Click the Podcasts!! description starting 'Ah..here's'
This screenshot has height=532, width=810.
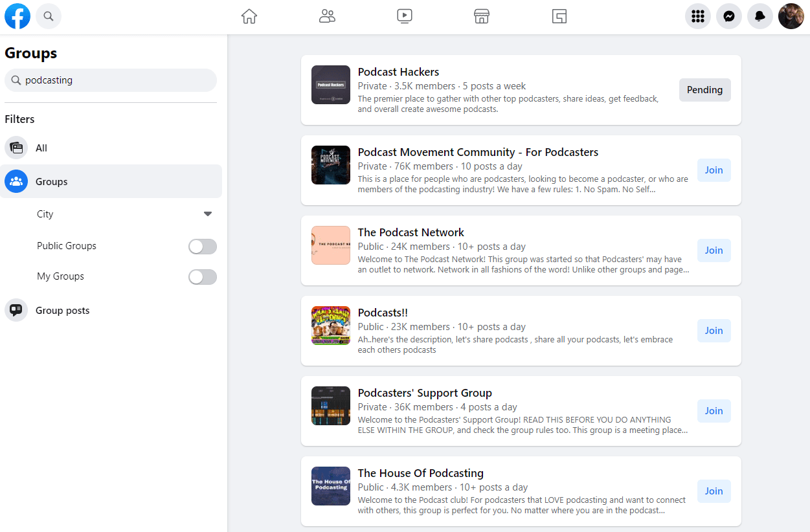tap(515, 345)
